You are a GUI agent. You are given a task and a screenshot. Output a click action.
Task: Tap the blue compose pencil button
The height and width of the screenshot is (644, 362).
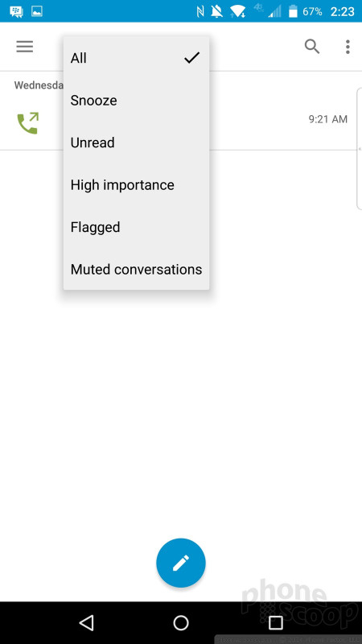180,563
